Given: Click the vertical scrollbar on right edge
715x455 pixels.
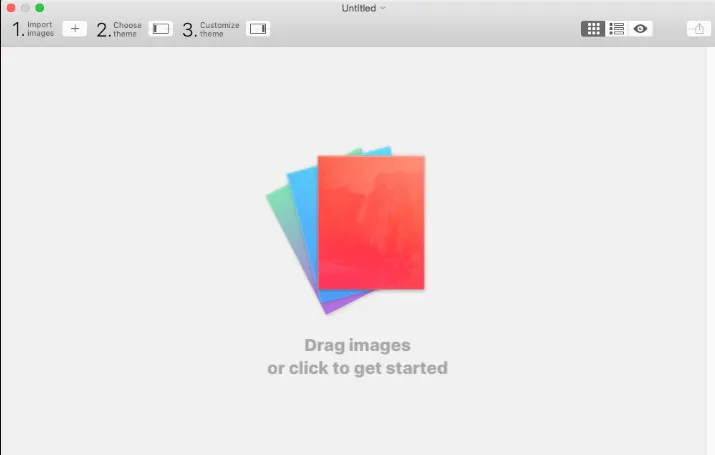Looking at the screenshot, I should 710,251.
